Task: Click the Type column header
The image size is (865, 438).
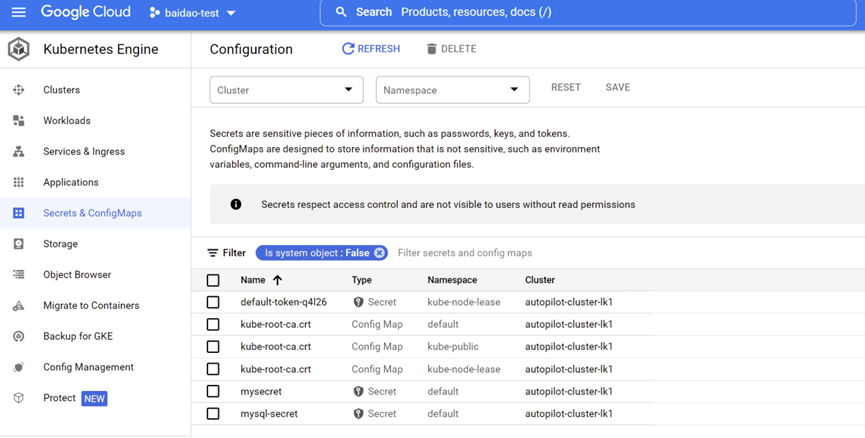Action: (x=361, y=280)
